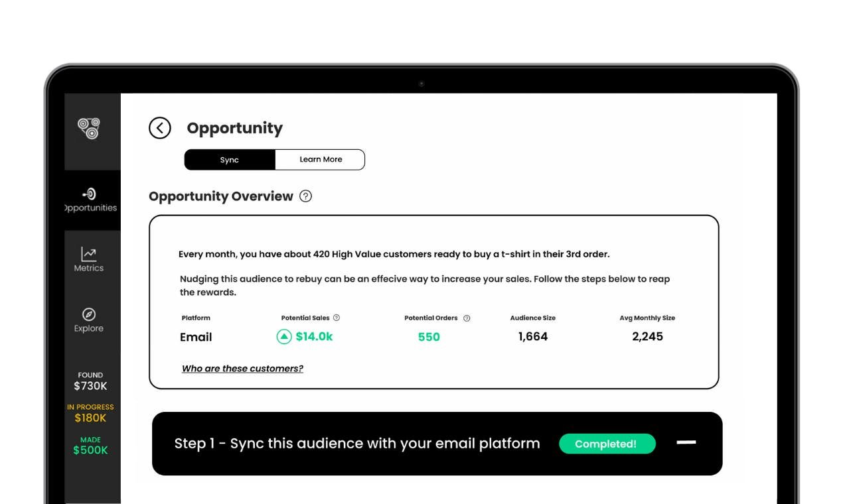Viewport: 843px width, 504px height.
Task: Click the 550 potential orders value
Action: click(429, 337)
